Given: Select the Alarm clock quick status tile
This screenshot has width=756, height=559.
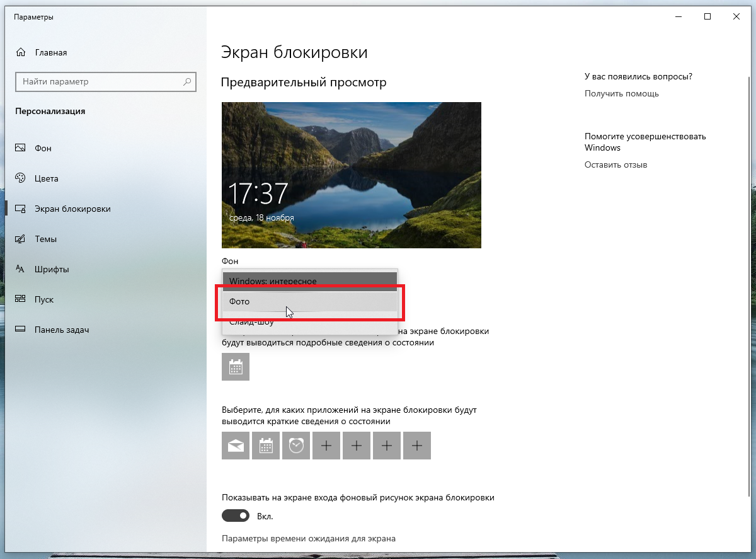Looking at the screenshot, I should (296, 446).
